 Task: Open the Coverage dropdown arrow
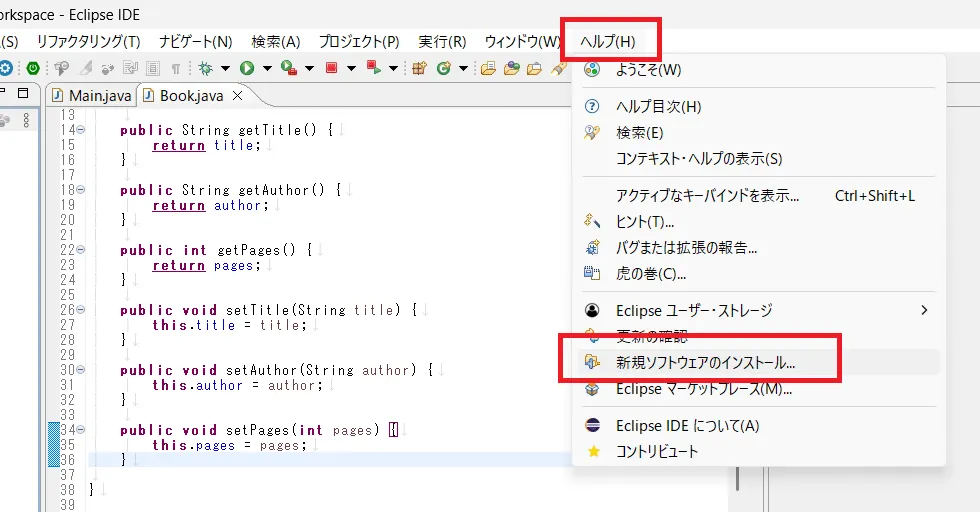point(309,68)
